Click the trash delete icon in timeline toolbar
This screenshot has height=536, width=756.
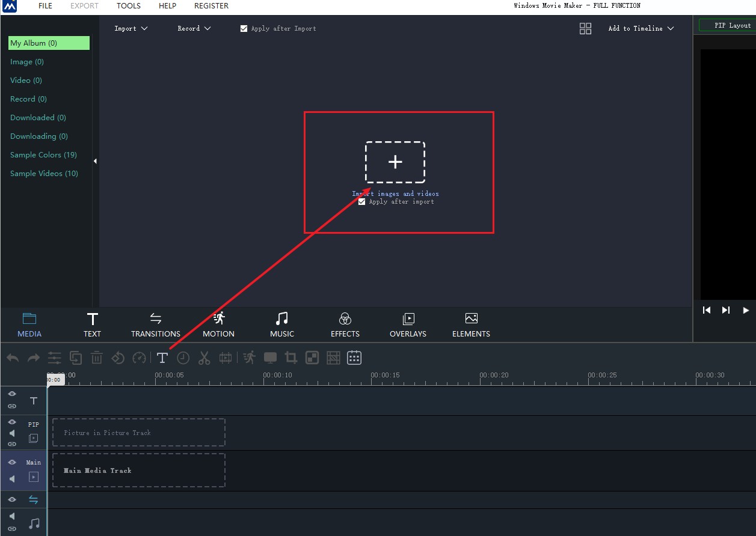[96, 358]
